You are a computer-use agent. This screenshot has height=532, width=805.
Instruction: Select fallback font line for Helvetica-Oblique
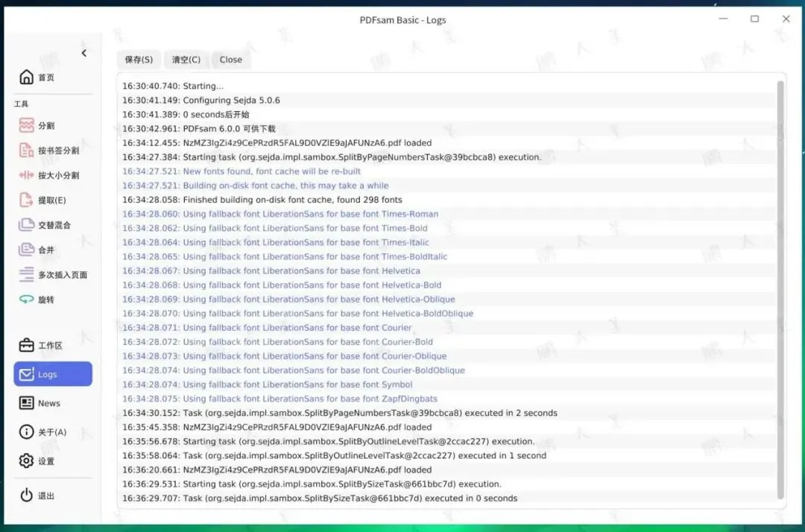(x=446, y=299)
